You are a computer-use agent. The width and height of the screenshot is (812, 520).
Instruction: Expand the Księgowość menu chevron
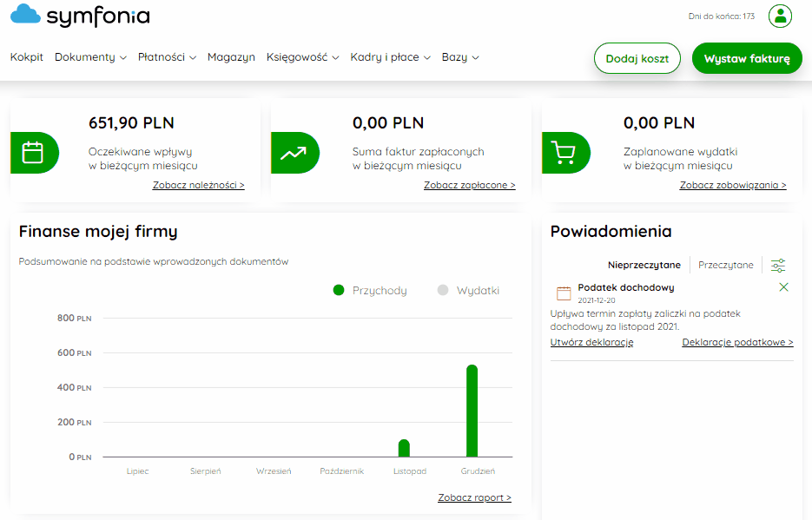pyautogui.click(x=335, y=58)
